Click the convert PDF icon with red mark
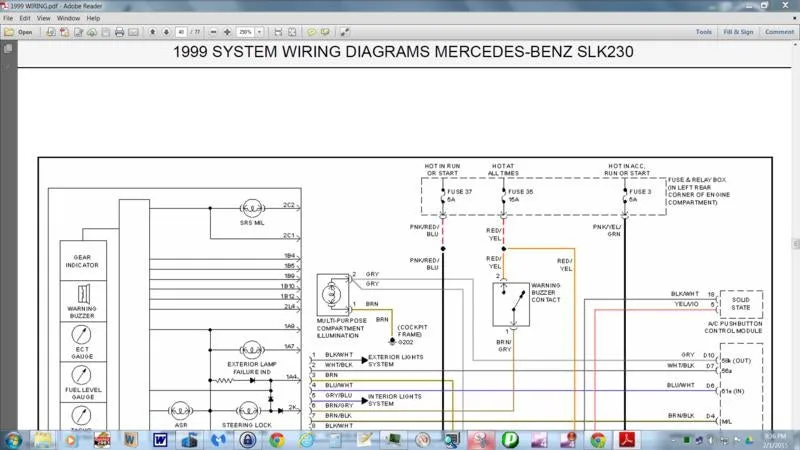This screenshot has height=450, width=800. [64, 32]
